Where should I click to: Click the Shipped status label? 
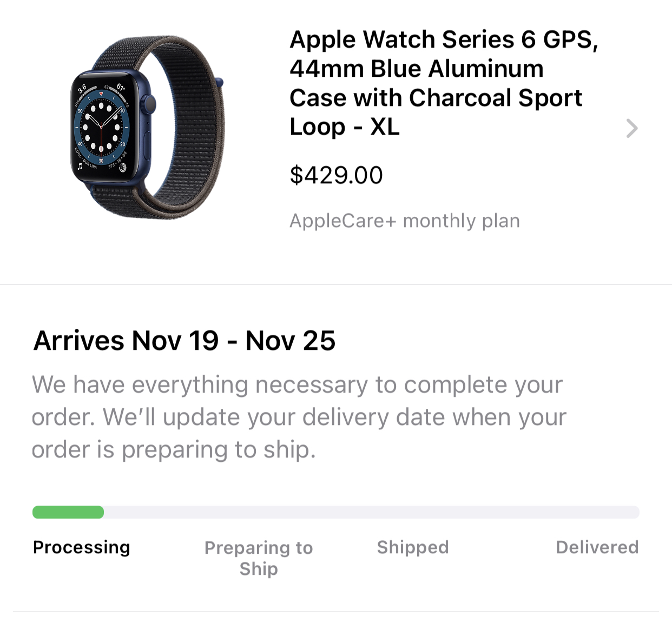(412, 547)
